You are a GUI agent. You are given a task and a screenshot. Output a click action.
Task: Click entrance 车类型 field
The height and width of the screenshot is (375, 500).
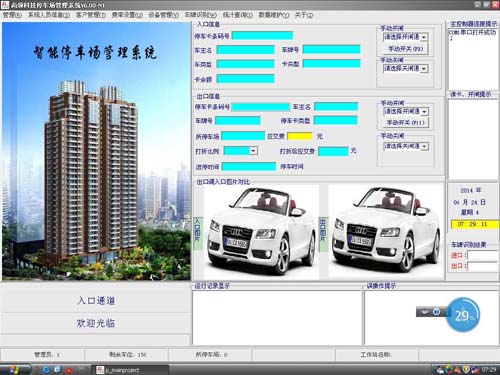245,64
